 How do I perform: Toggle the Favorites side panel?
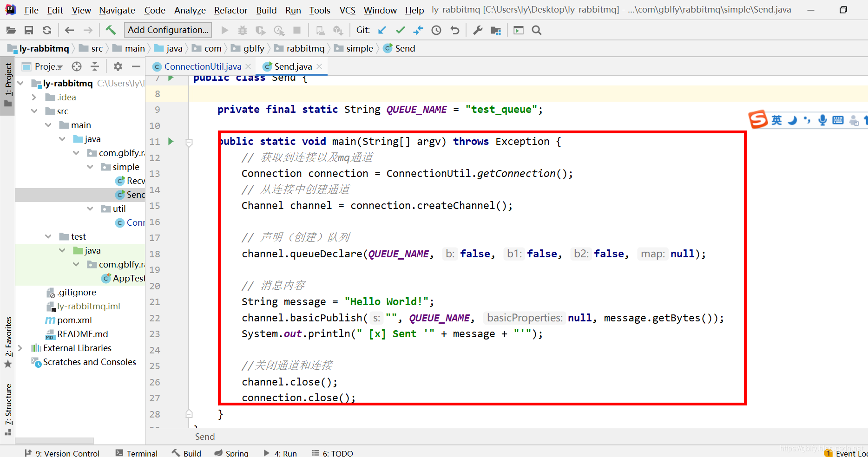(8, 341)
